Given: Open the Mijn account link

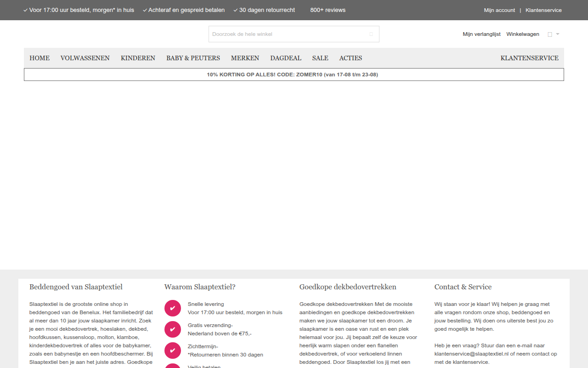Looking at the screenshot, I should 499,10.
